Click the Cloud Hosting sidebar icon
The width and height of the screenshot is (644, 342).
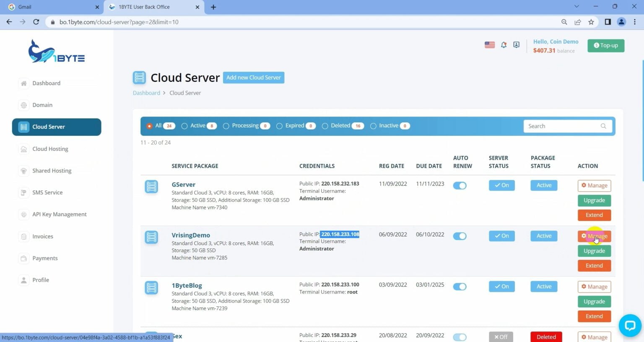point(24,149)
